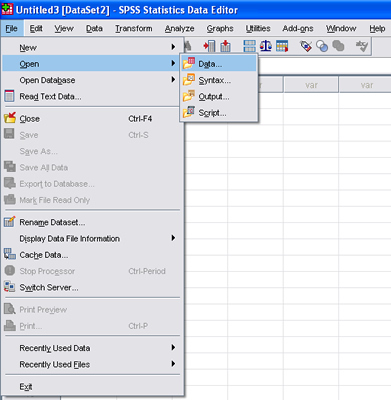
Task: Open the View menu
Action: (x=64, y=29)
